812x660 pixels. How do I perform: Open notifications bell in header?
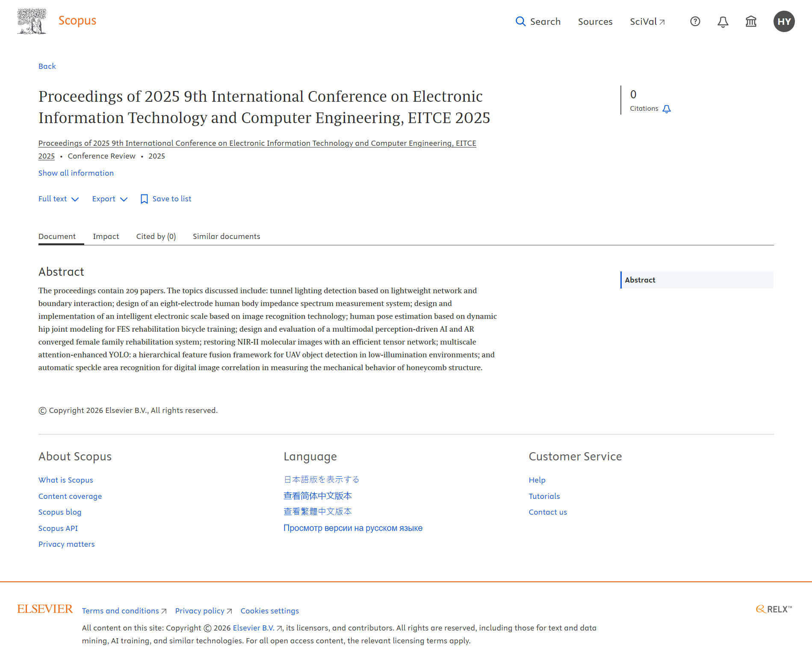(x=723, y=22)
